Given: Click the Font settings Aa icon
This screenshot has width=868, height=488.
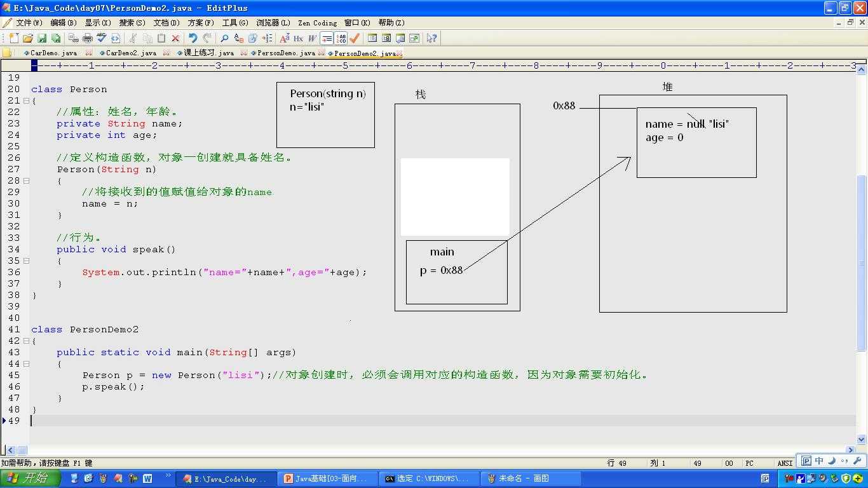Looking at the screenshot, I should coord(285,38).
